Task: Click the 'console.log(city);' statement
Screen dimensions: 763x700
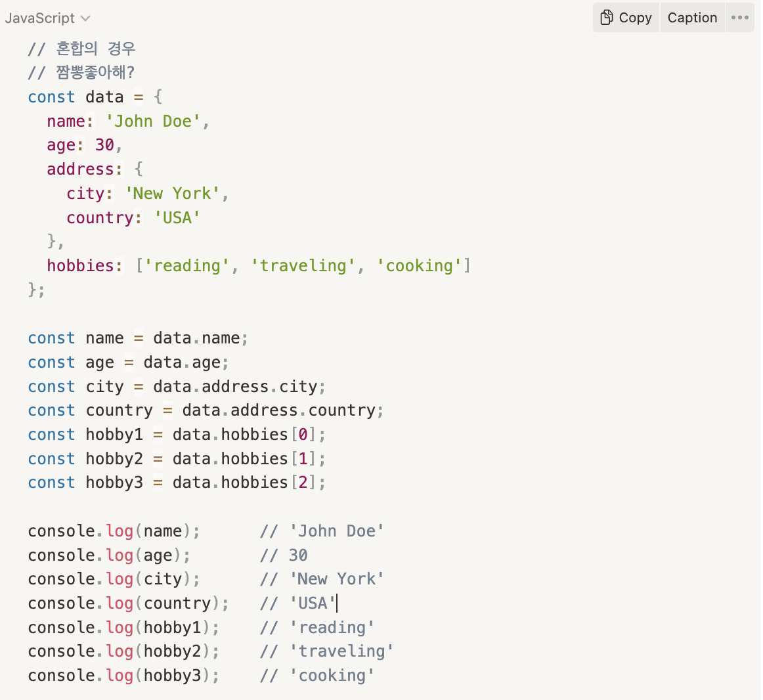Action: point(114,579)
